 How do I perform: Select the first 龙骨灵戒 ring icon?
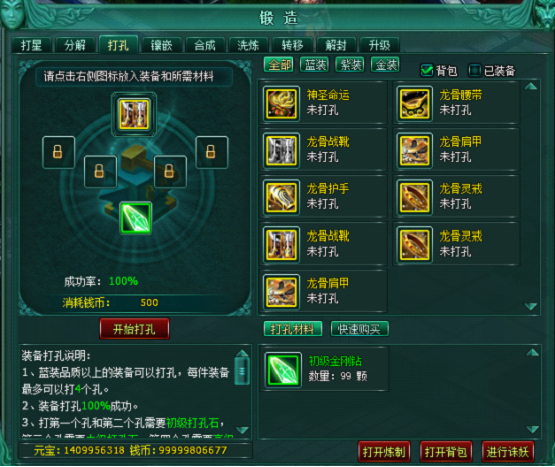tap(414, 197)
